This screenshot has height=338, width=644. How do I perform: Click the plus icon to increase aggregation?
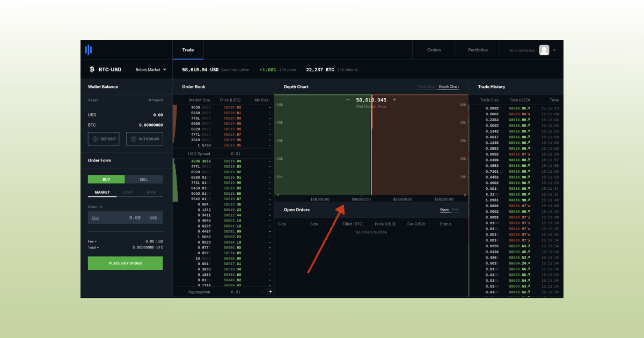pyautogui.click(x=270, y=291)
